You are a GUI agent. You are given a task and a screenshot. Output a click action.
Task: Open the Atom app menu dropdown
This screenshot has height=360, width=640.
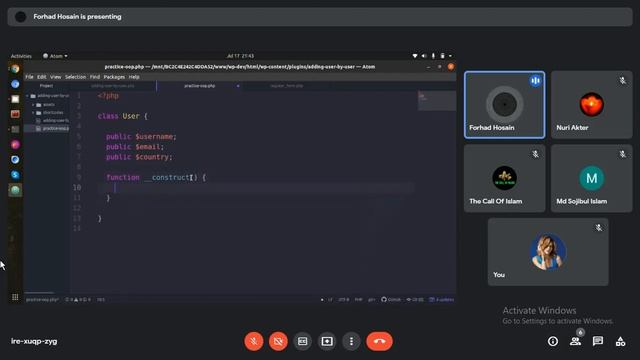(56, 56)
